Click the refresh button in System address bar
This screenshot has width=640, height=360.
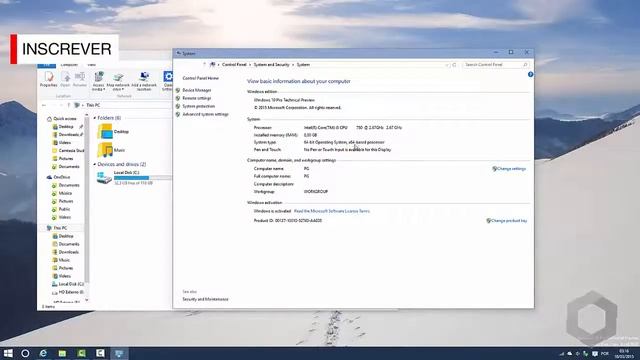tap(454, 64)
